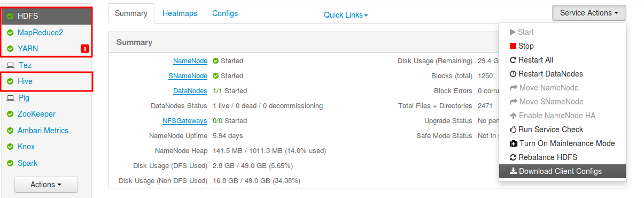Screen dimensions: 644x198
Task: Click the Restart All circular arrow icon
Action: pyautogui.click(x=513, y=60)
